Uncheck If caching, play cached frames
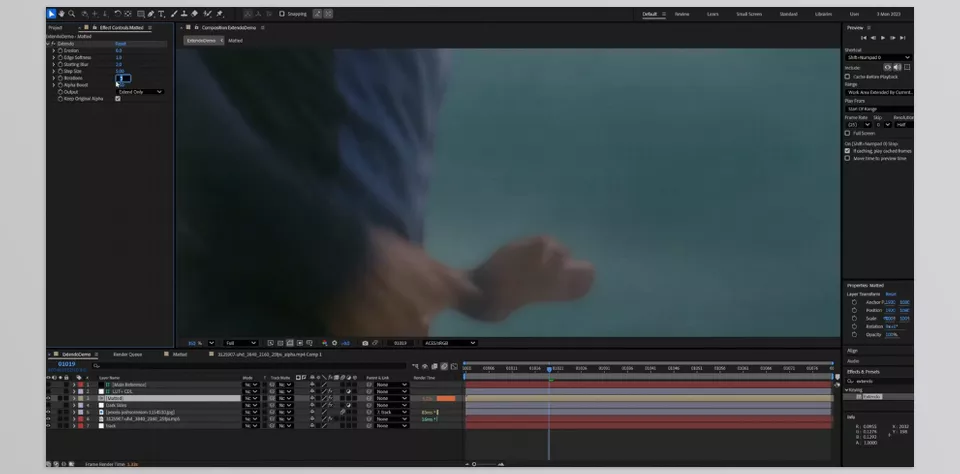 pos(847,151)
